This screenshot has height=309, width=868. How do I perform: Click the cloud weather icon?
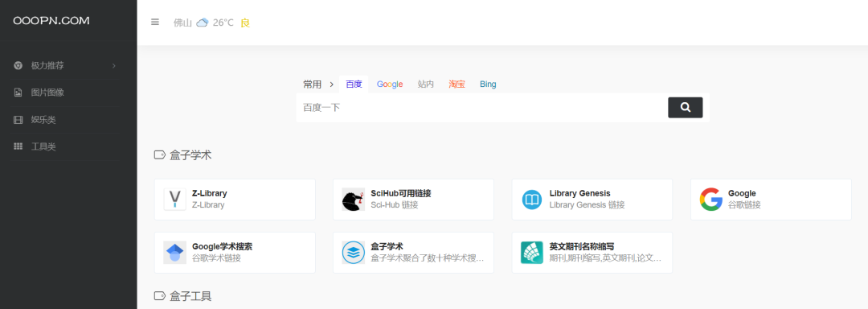(x=202, y=23)
